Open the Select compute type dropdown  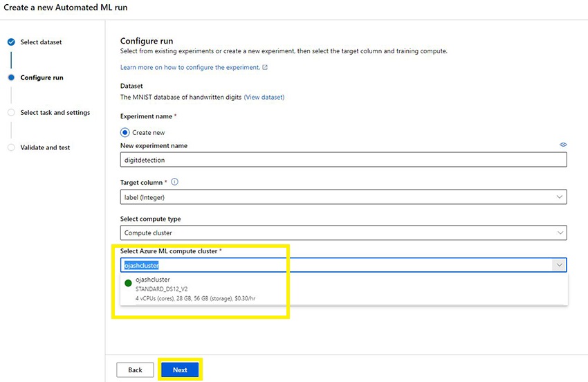[559, 233]
